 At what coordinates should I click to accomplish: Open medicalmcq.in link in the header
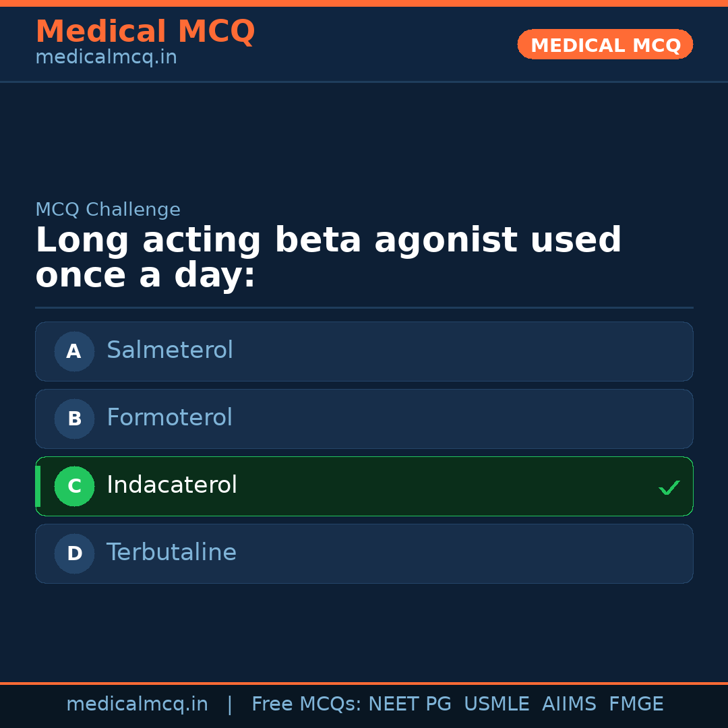pyautogui.click(x=106, y=58)
